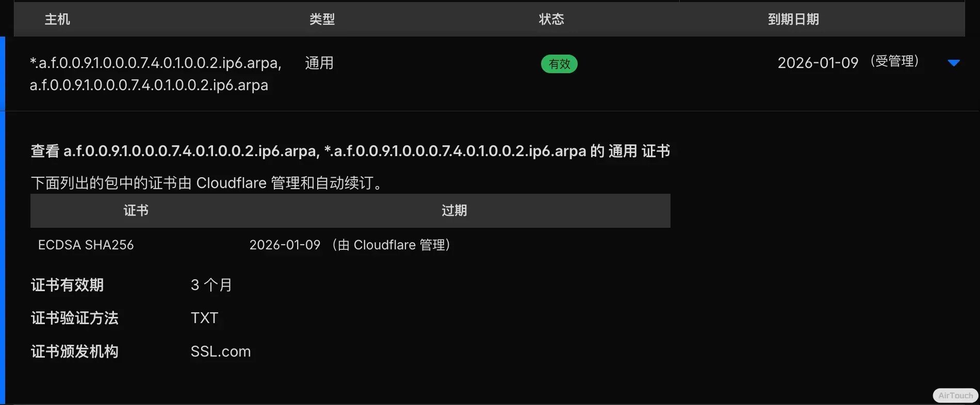Click the 证书 sub-table header
980x405 pixels.
pyautogui.click(x=136, y=210)
